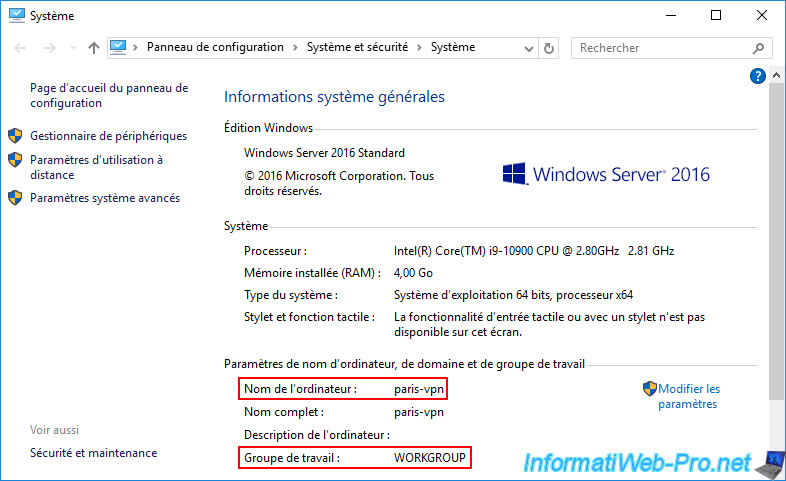Open Paramètres d'utilisation à distance
The image size is (786, 481).
point(96,167)
